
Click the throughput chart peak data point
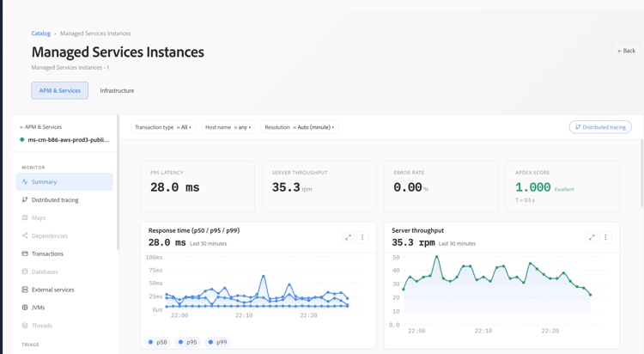click(x=436, y=257)
